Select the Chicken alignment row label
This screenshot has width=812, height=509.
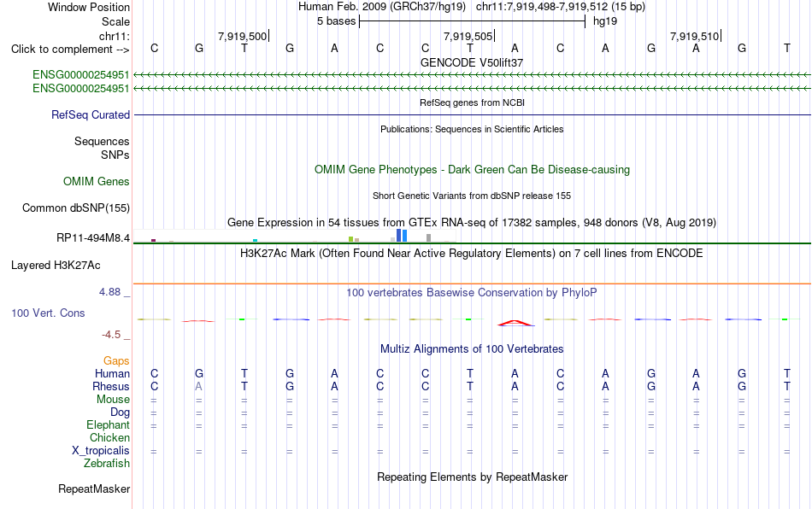point(109,437)
